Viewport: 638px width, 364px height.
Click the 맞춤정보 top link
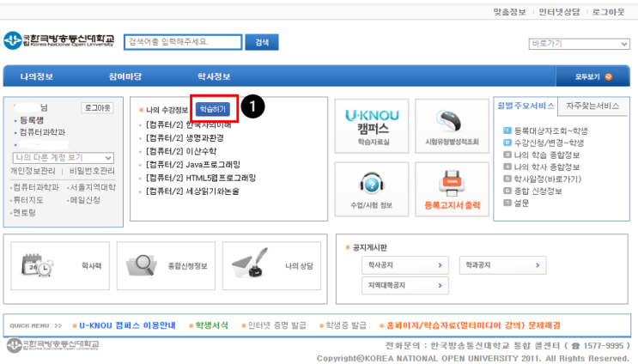509,12
